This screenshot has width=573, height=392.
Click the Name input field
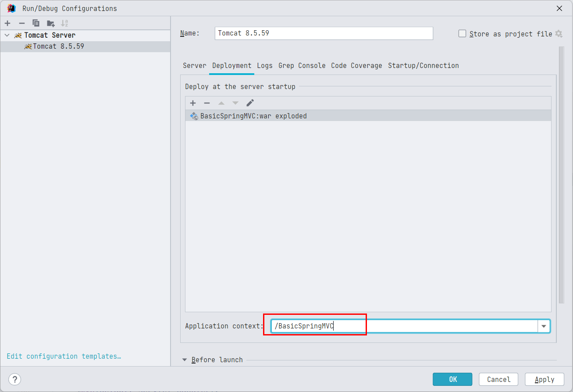pos(324,33)
